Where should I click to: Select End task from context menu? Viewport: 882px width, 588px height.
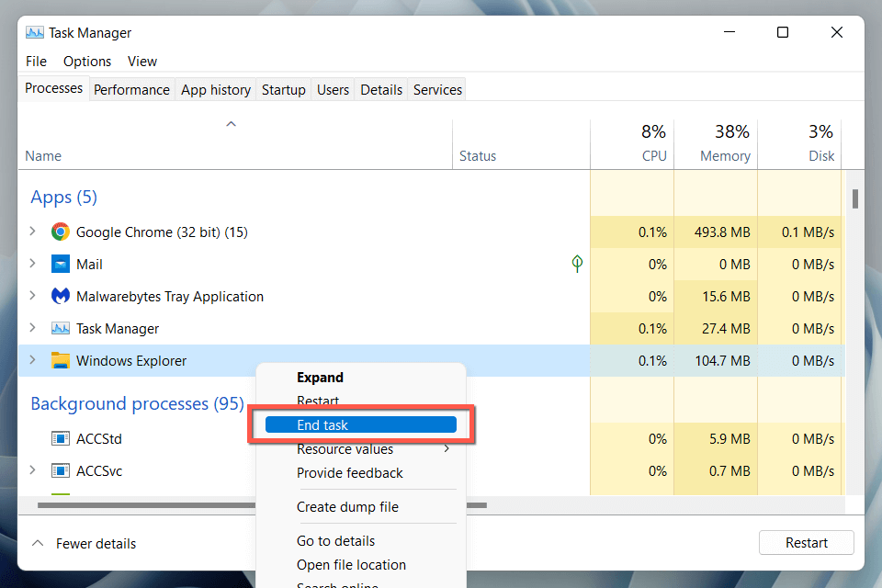click(360, 424)
